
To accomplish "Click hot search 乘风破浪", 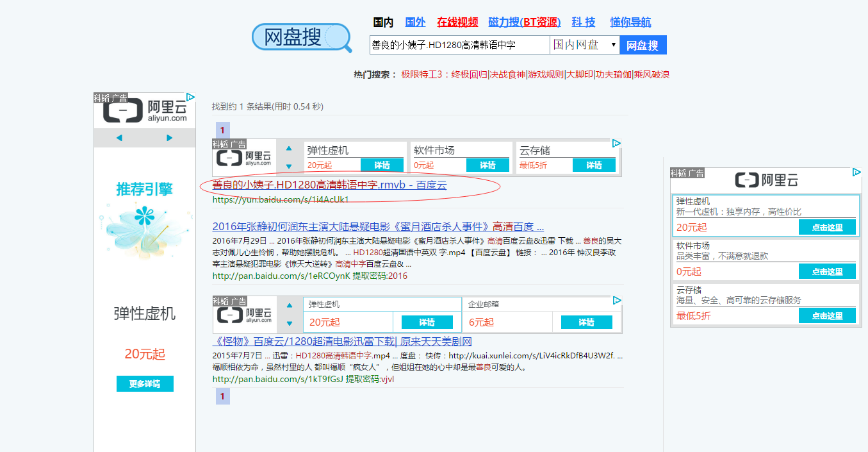I will [652, 74].
